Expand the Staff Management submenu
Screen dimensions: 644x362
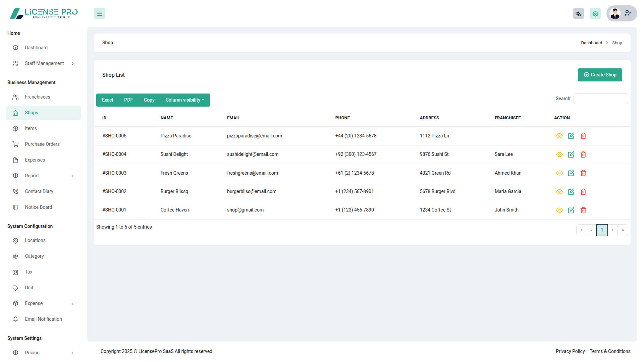coord(44,63)
